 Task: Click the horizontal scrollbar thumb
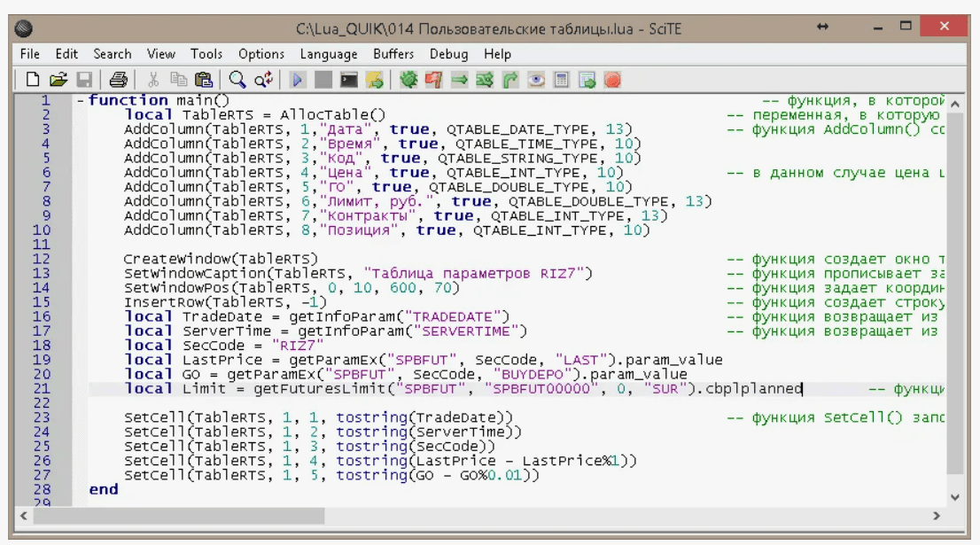(179, 516)
